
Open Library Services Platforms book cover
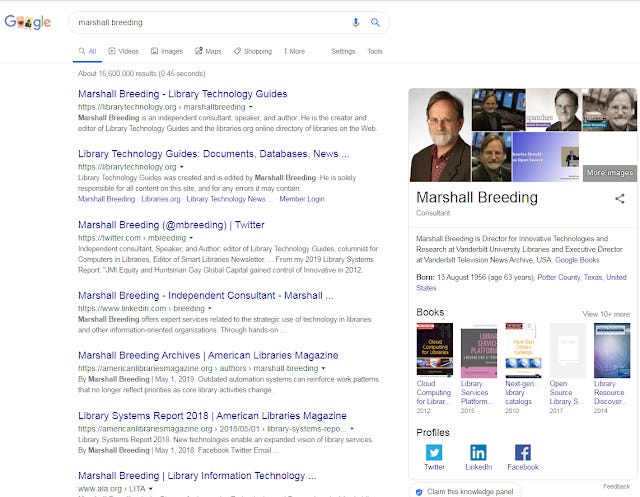click(x=479, y=353)
